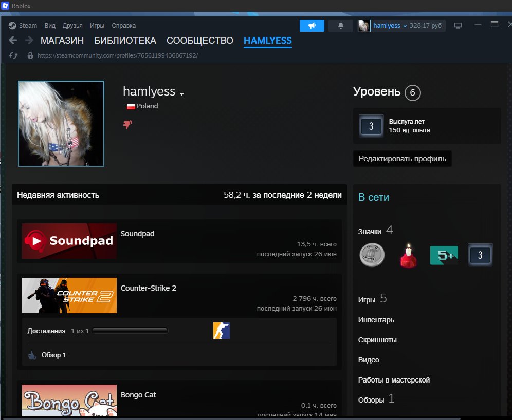This screenshot has width=512, height=420.
Task: Open the Вид menu
Action: [x=50, y=26]
